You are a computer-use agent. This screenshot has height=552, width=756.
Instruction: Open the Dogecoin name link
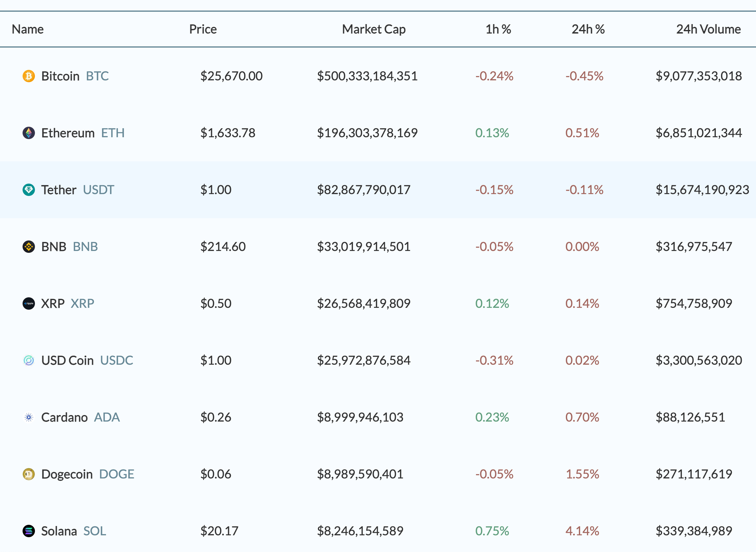pyautogui.click(x=67, y=474)
